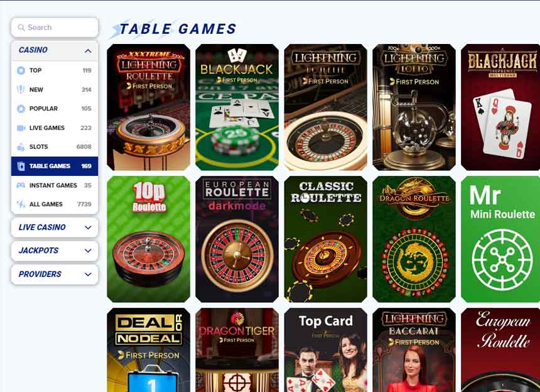The image size is (540, 392).
Task: Expand the Live Casino dropdown
Action: point(88,227)
